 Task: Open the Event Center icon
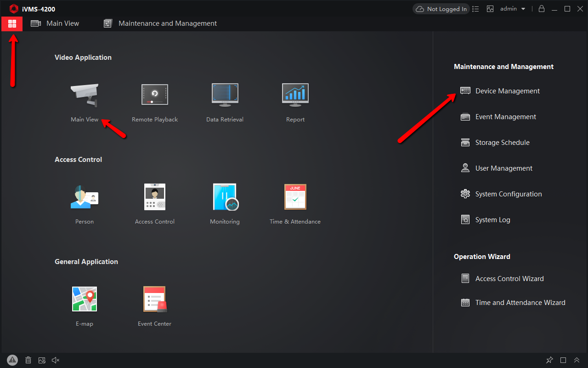tap(155, 299)
